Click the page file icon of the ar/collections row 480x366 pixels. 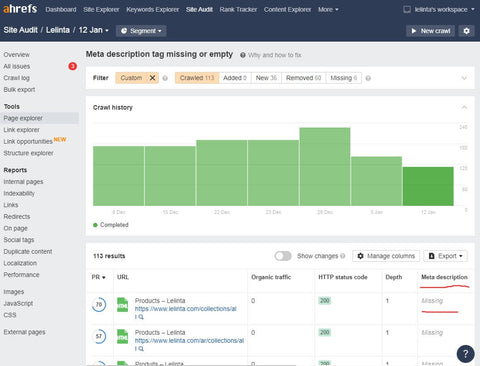[123, 337]
